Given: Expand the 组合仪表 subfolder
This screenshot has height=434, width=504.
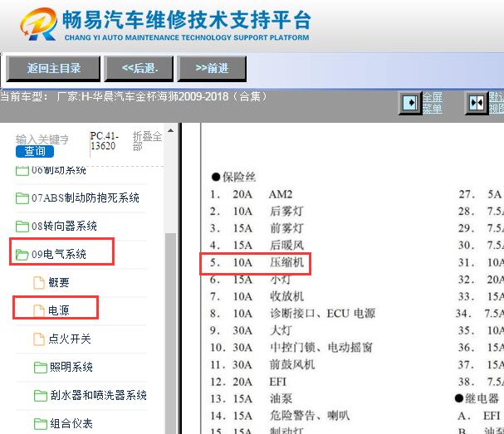Looking at the screenshot, I should pos(71,423).
